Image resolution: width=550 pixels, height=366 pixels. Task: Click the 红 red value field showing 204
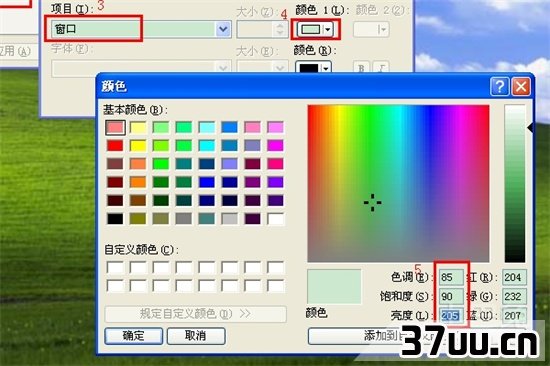(x=514, y=277)
